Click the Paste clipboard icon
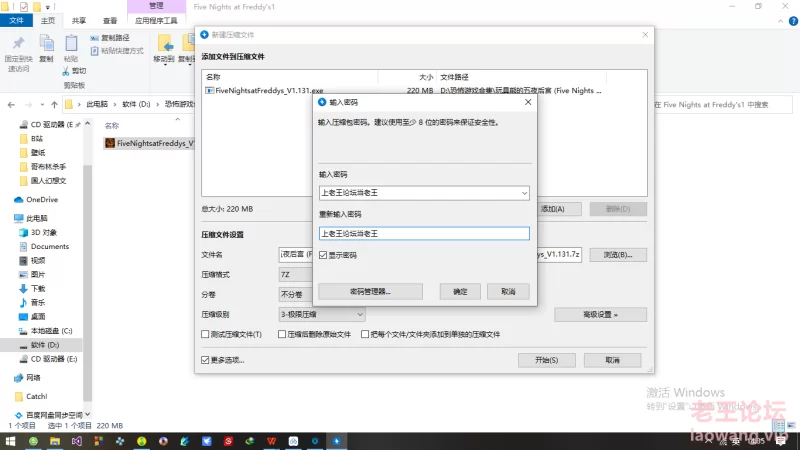This screenshot has height=450, width=800. [71, 43]
